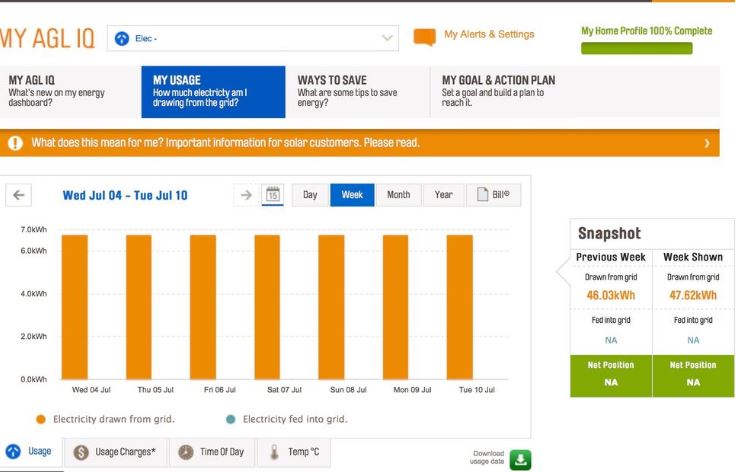Open the Usage Charges dollar icon tab
736x472 pixels.
pos(115,452)
